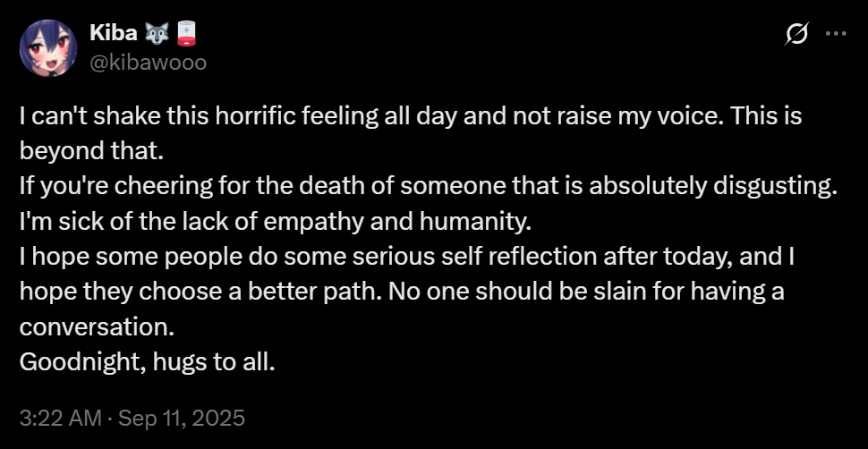Open the Kiba display name link
This screenshot has width=868, height=449.
click(115, 34)
